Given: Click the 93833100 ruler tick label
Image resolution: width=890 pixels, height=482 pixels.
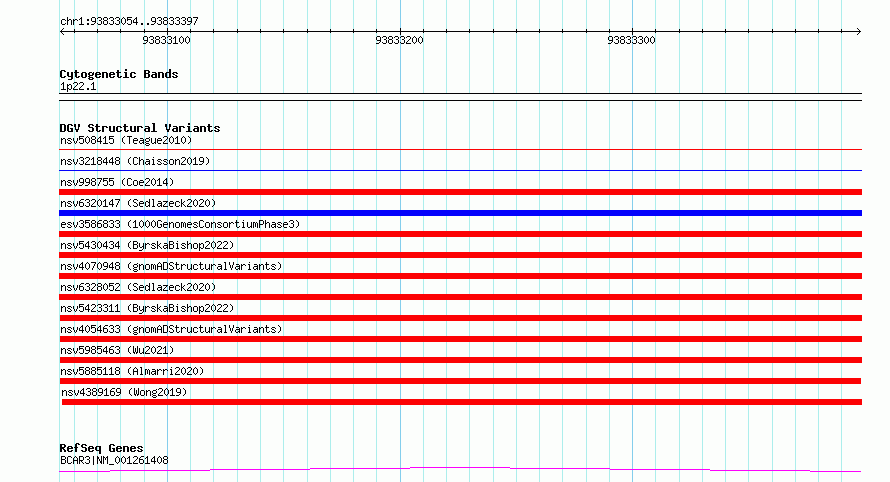Looking at the screenshot, I should tap(166, 40).
